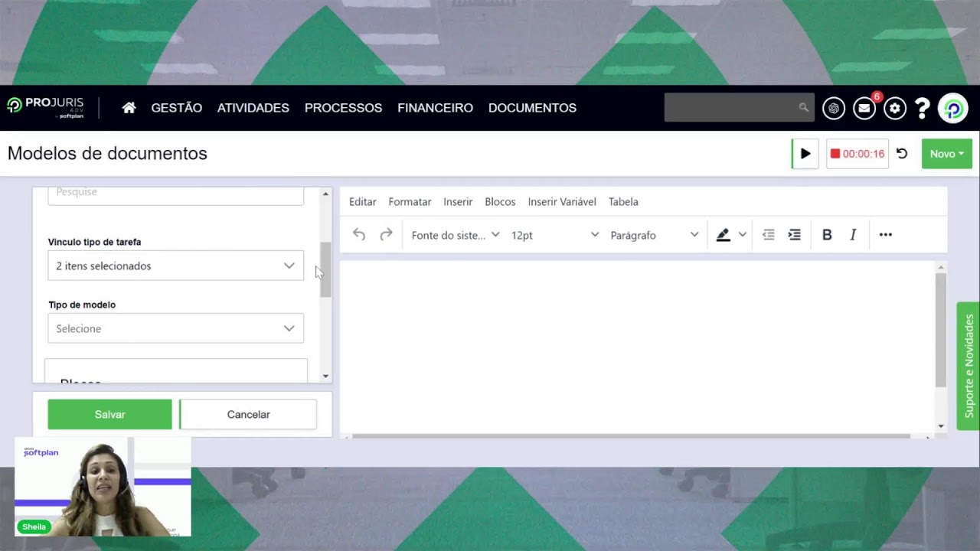This screenshot has height=551, width=980.
Task: Open the Blocos editor menu
Action: (x=500, y=202)
